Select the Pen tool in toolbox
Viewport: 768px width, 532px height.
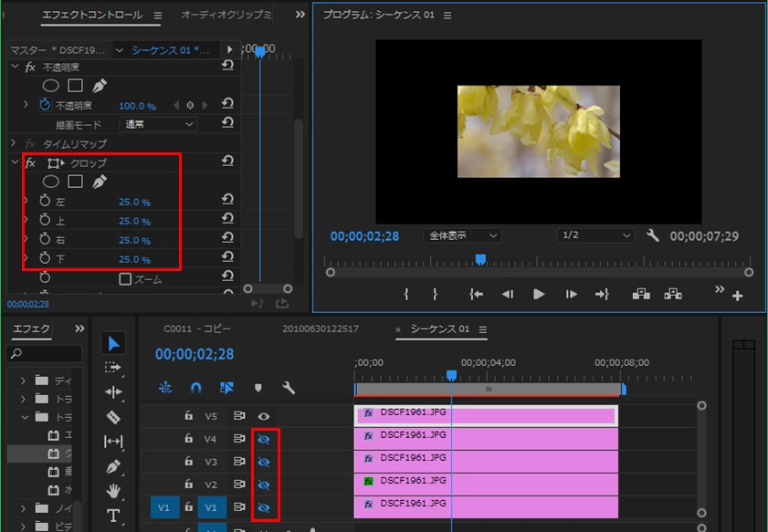click(113, 466)
